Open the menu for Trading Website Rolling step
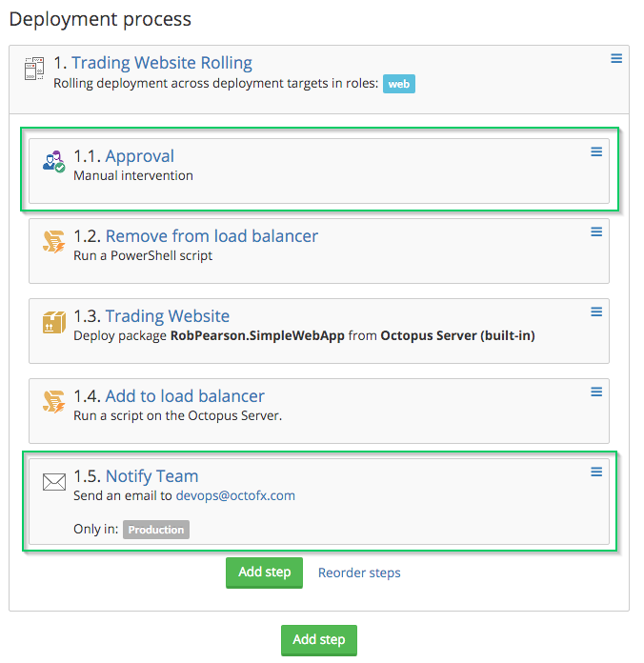The image size is (644, 663). [616, 59]
